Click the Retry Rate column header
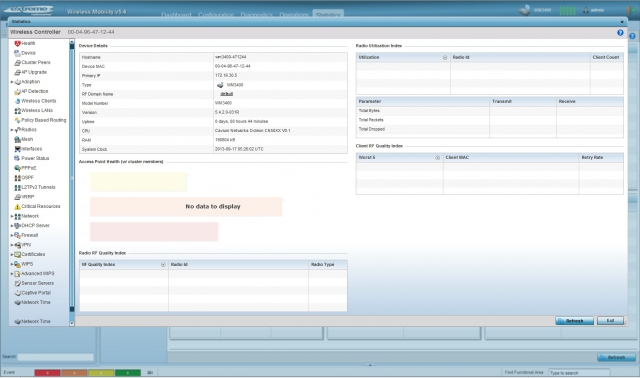 [601, 158]
